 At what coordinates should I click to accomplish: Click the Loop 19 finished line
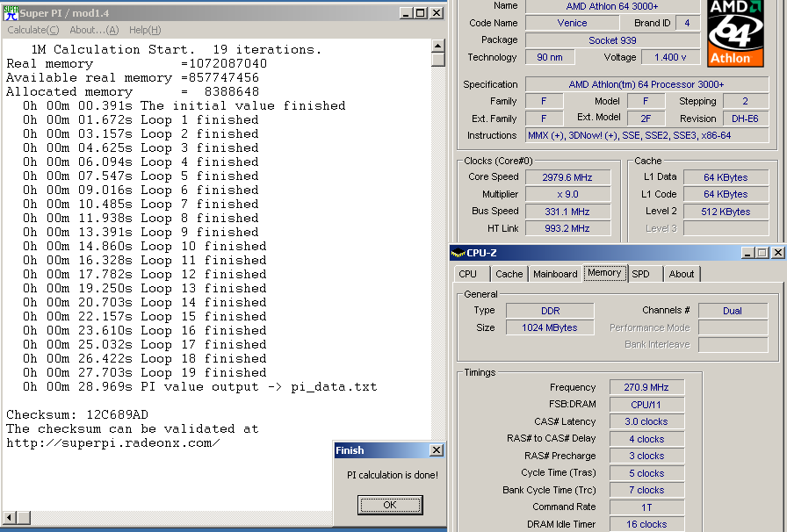tap(145, 373)
